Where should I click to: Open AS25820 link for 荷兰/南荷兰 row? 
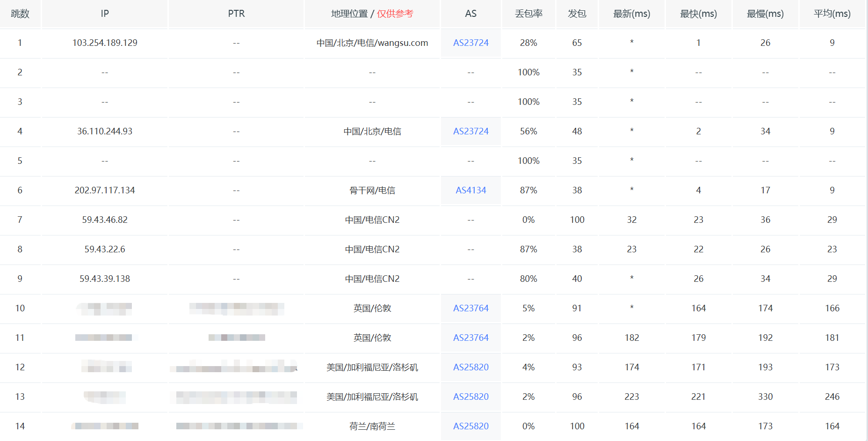(470, 426)
